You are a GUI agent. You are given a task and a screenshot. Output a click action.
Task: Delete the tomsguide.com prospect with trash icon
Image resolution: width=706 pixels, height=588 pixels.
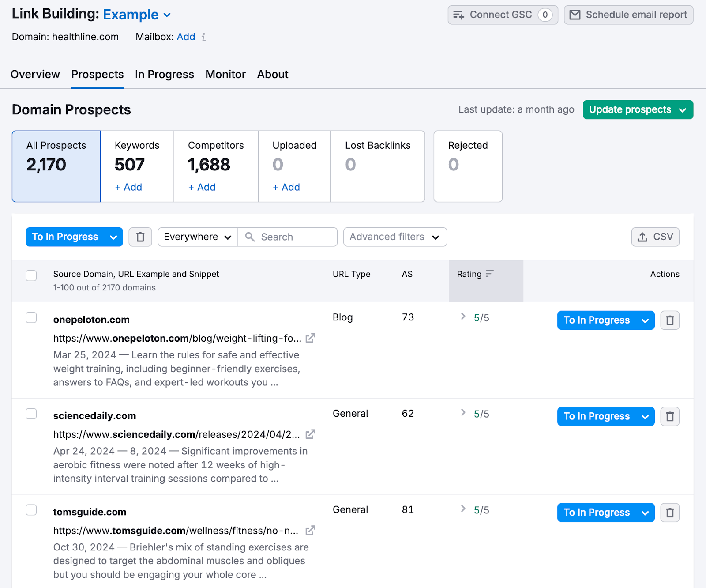[x=670, y=513]
